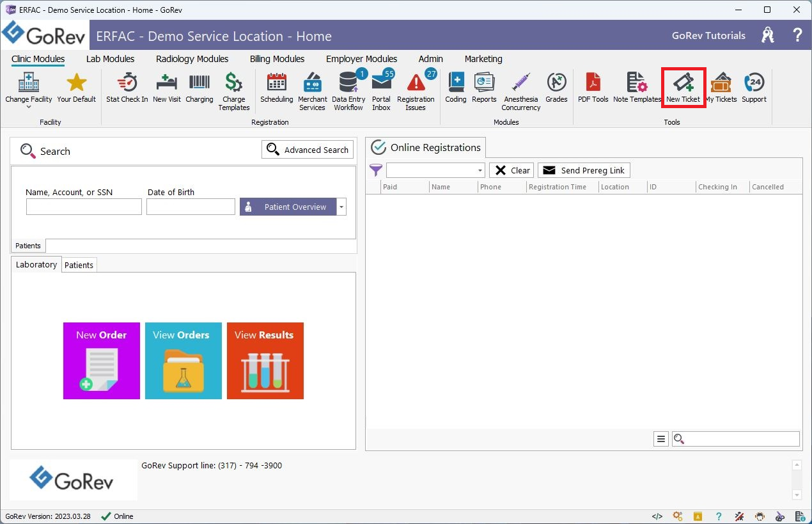Clear the online registrations filter

click(x=511, y=170)
